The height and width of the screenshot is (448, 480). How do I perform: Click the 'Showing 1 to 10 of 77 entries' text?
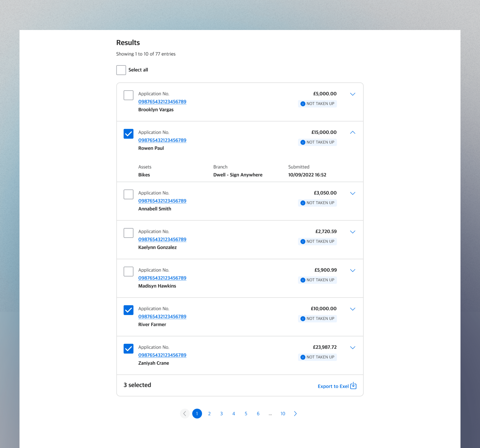(146, 54)
